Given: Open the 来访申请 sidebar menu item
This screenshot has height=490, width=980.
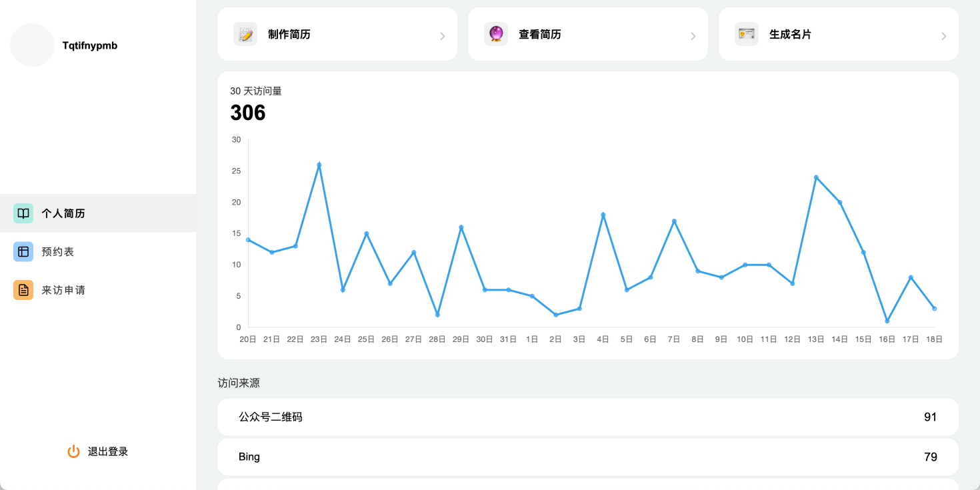Looking at the screenshot, I should [98, 290].
